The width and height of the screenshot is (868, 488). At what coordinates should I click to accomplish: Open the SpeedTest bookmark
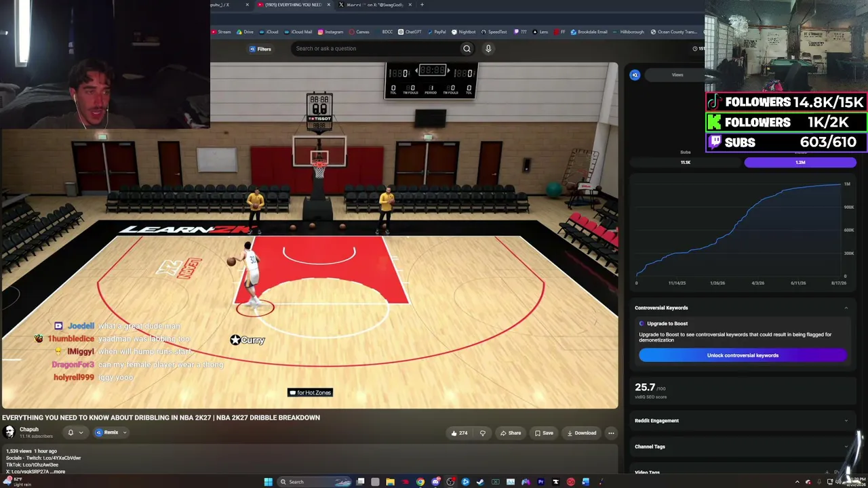point(494,32)
